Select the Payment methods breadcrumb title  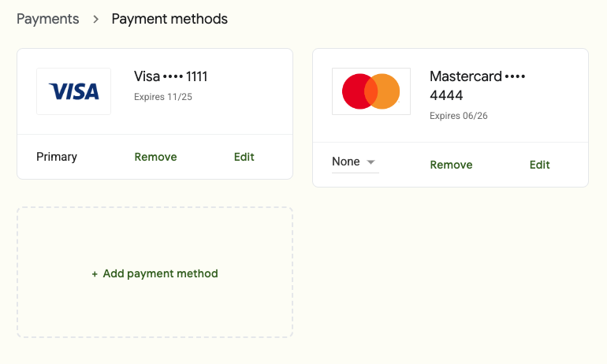169,19
